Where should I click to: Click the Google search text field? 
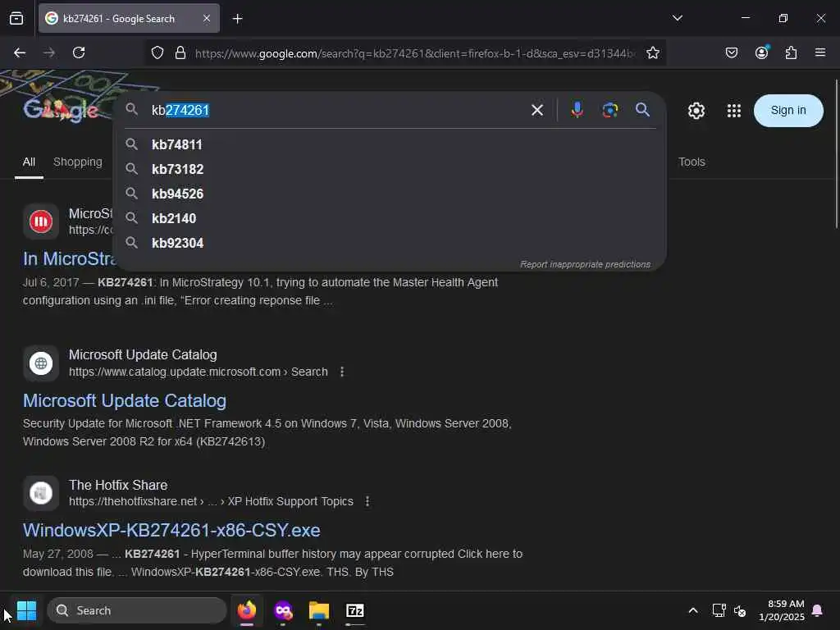pyautogui.click(x=336, y=111)
